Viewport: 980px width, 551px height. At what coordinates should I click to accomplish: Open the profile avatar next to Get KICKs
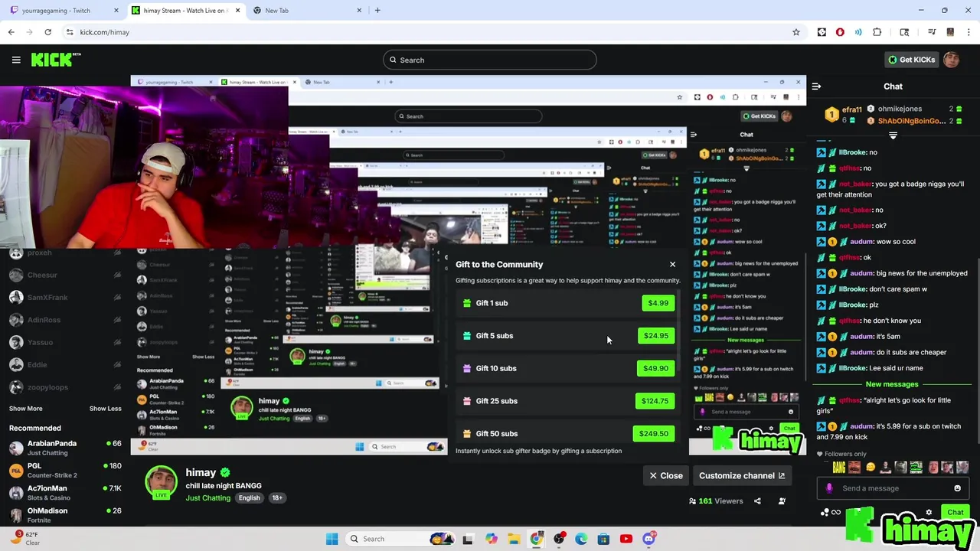(951, 60)
